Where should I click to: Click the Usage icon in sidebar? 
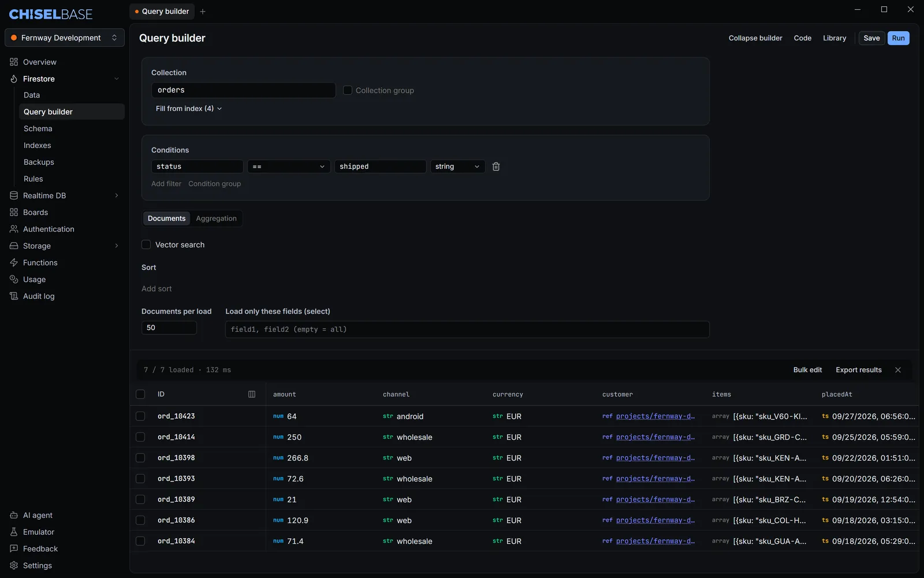(14, 279)
